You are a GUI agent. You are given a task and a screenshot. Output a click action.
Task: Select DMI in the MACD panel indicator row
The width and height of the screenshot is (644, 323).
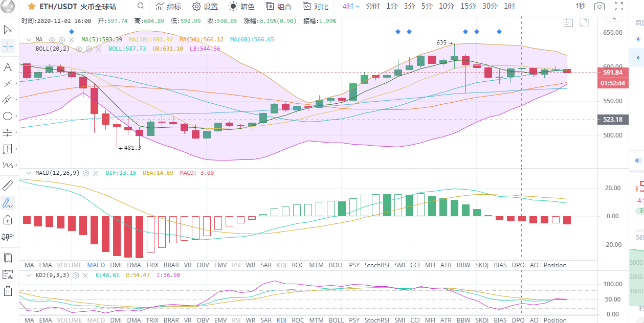[116, 265]
